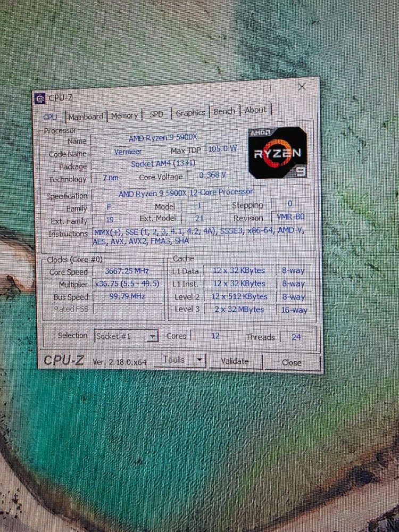This screenshot has height=532, width=399.
Task: Click the Validate button
Action: 235,361
